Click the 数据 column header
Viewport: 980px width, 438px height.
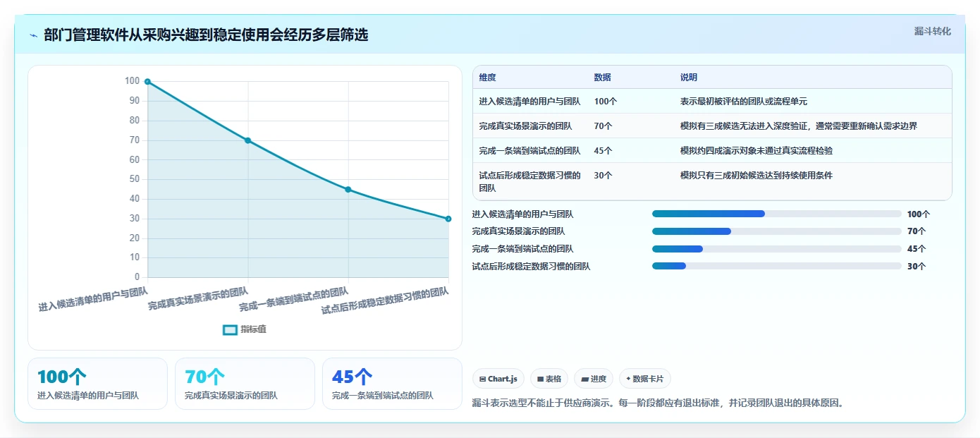pos(602,78)
